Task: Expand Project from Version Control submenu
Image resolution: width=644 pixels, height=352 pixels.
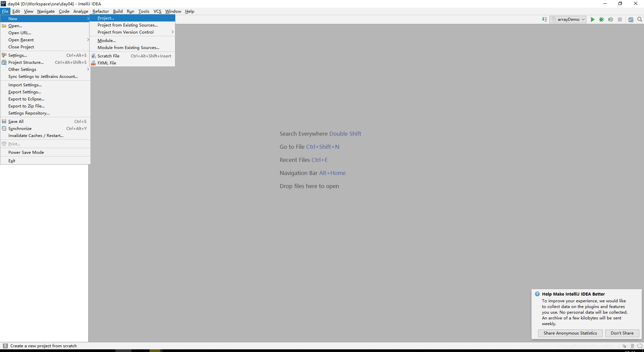Action: (x=132, y=32)
